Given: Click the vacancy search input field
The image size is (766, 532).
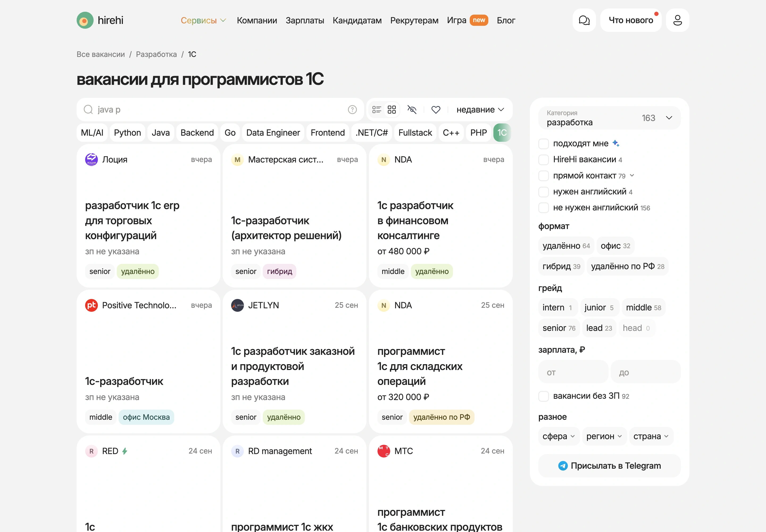Looking at the screenshot, I should coord(220,110).
